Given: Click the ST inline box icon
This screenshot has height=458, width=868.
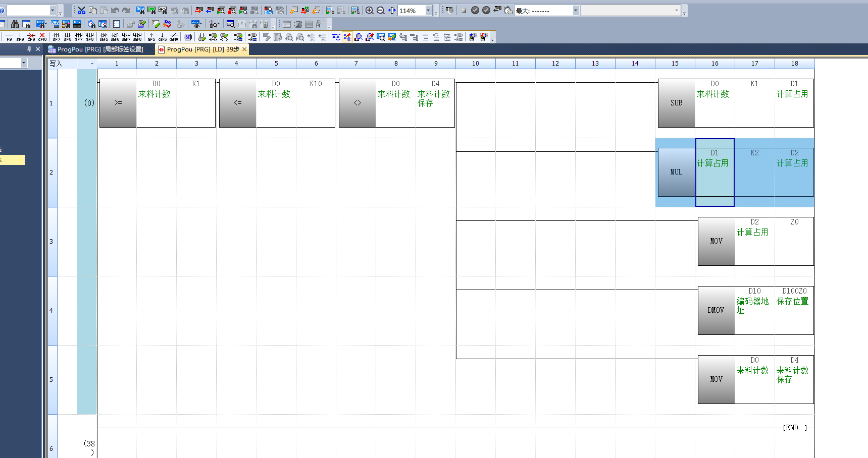Looking at the screenshot, I should (x=188, y=37).
